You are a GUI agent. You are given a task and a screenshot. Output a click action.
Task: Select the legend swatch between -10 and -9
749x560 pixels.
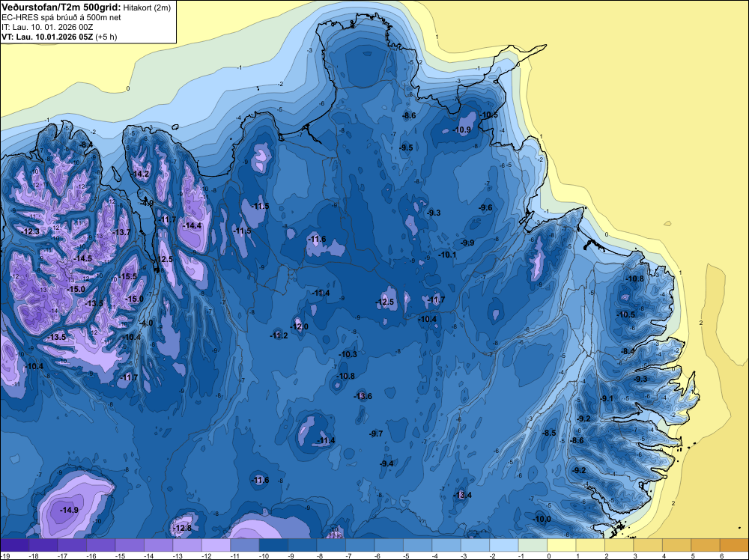[273, 545]
